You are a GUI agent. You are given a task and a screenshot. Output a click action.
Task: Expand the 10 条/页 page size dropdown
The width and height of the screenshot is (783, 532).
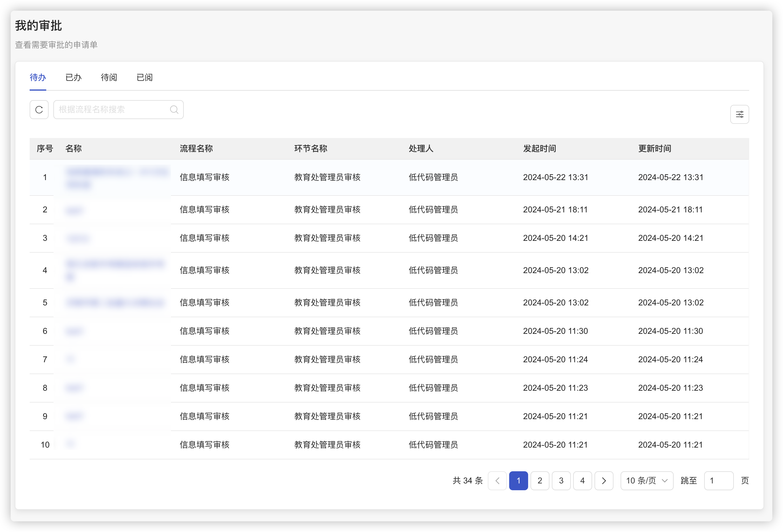647,480
